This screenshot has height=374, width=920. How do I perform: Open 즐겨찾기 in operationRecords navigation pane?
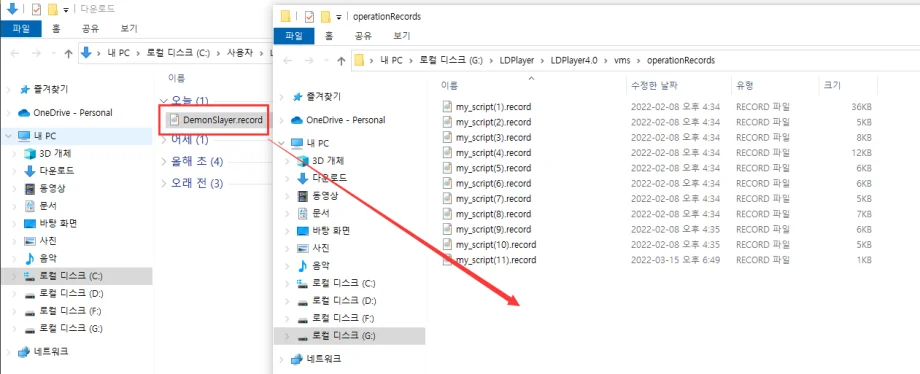click(x=324, y=96)
